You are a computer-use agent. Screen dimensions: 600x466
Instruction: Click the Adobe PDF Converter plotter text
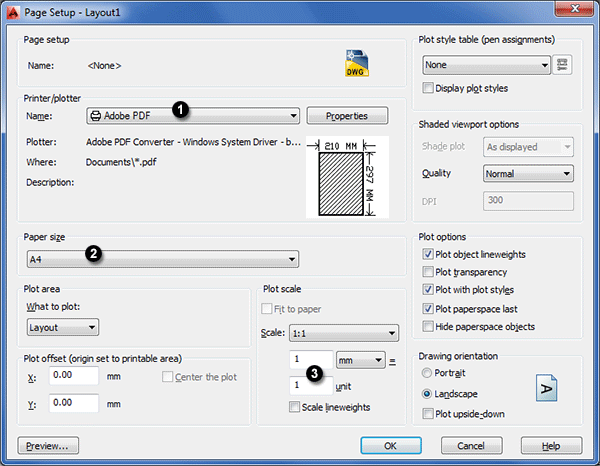click(193, 142)
